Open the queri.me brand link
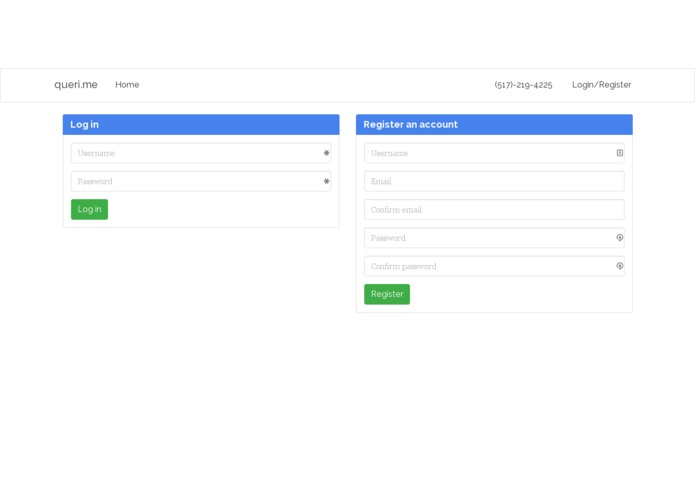695x494 pixels. coord(76,85)
